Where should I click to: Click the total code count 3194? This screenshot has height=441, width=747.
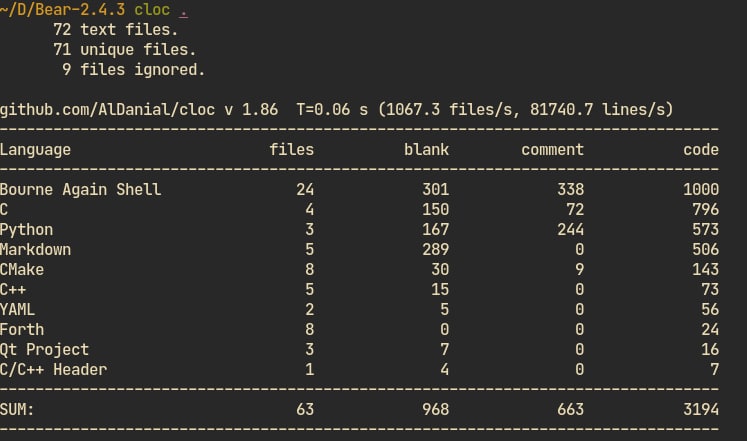click(x=701, y=410)
